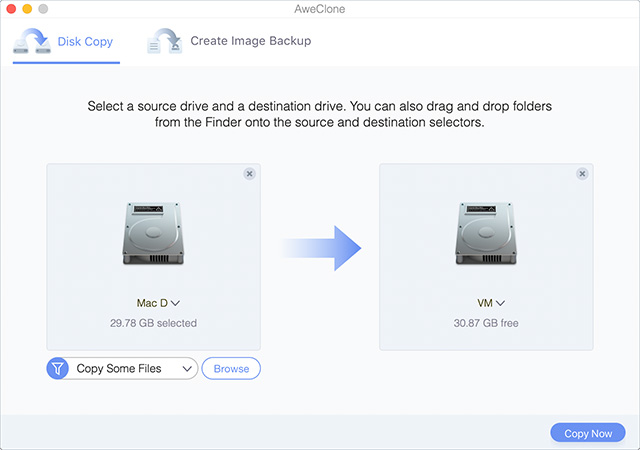Click the 30.87 GB free text
The width and height of the screenshot is (640, 450).
pyautogui.click(x=486, y=323)
